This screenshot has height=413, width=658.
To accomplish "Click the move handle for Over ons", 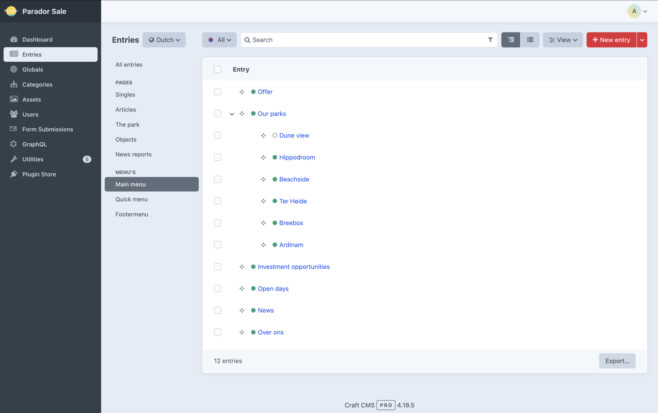I will pyautogui.click(x=242, y=332).
